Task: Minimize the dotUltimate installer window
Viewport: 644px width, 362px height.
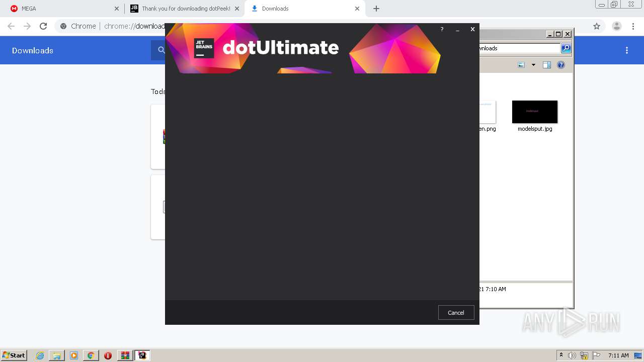Action: click(x=457, y=30)
